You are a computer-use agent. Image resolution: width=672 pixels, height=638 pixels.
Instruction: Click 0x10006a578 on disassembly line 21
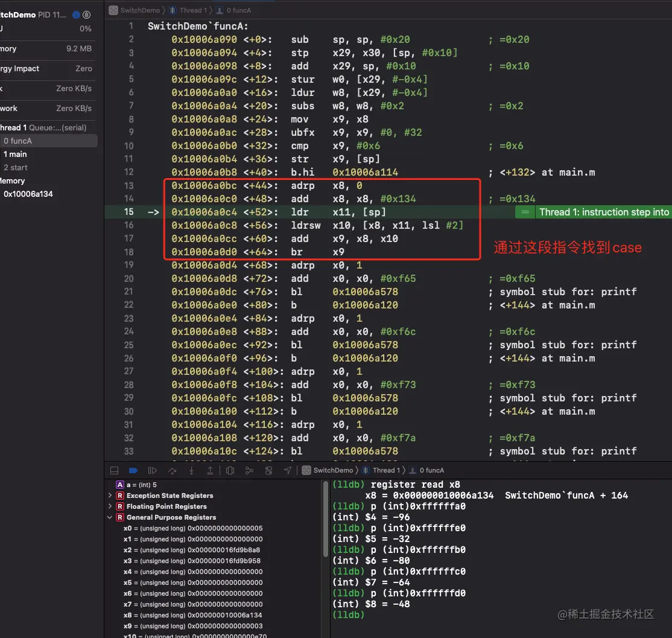pos(365,292)
